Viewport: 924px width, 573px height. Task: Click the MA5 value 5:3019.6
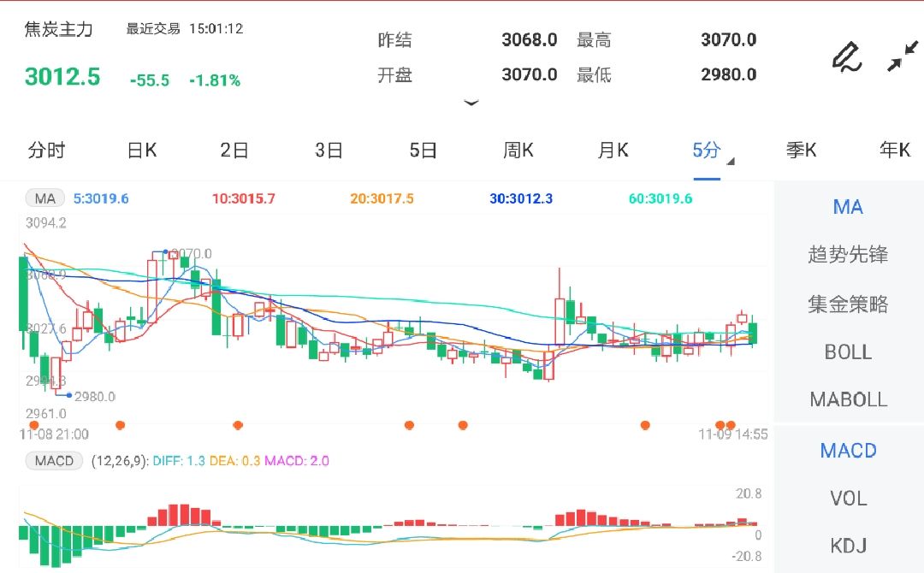pos(101,198)
